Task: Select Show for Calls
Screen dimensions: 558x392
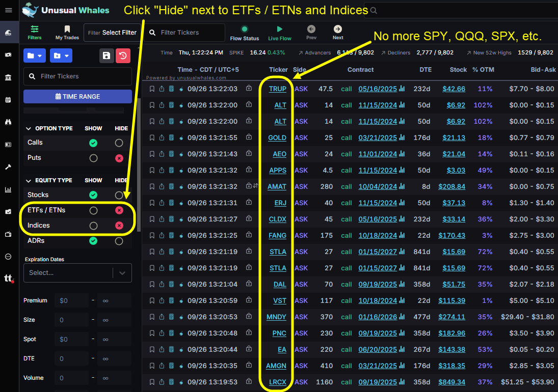Action: [93, 143]
